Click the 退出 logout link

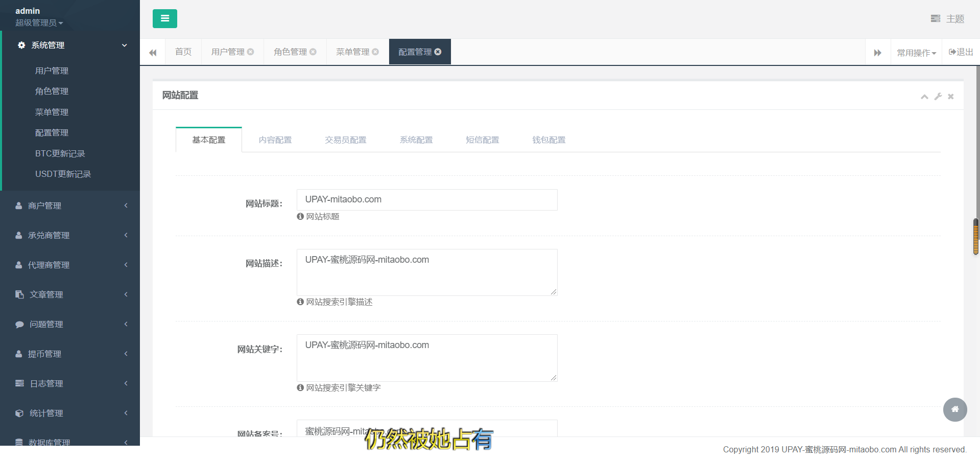[961, 52]
